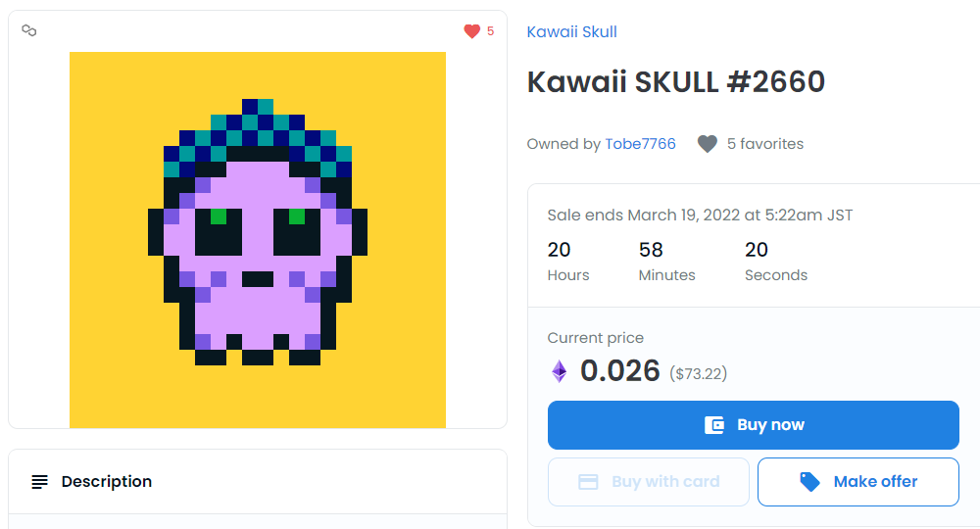Screen dimensions: 980x529
Task: Click the Buy now button
Action: [753, 425]
